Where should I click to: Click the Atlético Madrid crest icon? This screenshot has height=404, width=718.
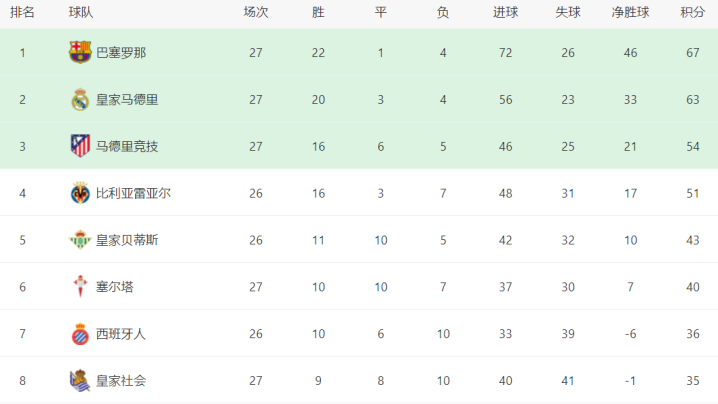tap(80, 146)
